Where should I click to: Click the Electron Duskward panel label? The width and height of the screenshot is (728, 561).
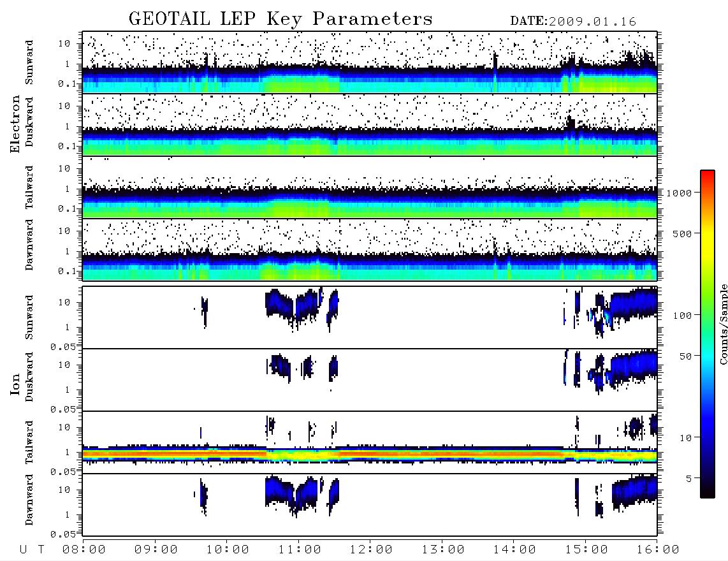(x=29, y=122)
